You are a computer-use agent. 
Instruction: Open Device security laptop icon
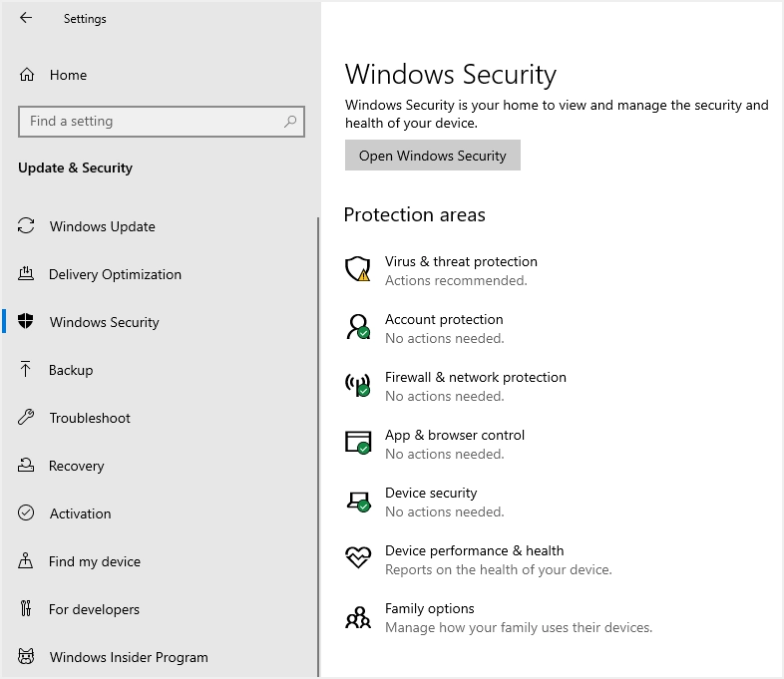tap(358, 502)
